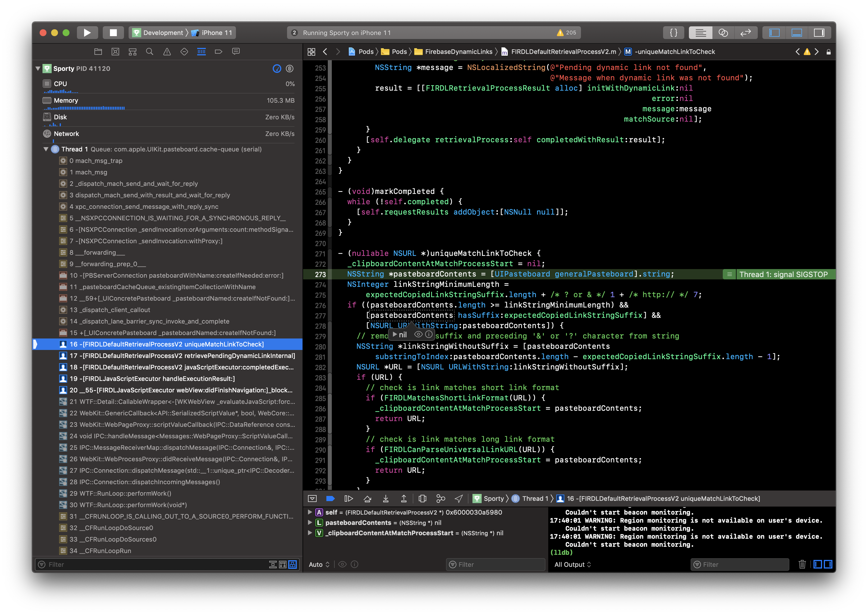
Task: Click the Simulate Location arrow icon
Action: click(x=458, y=499)
